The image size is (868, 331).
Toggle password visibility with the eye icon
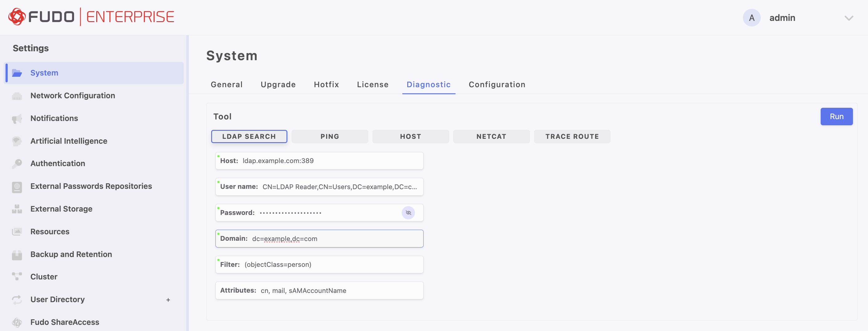pyautogui.click(x=408, y=212)
